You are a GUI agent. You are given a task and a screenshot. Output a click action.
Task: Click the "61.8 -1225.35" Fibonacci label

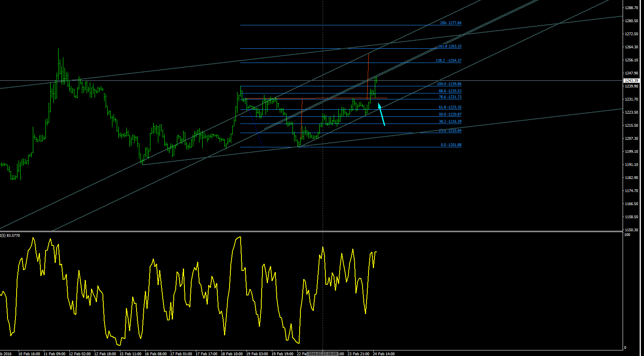pos(450,107)
